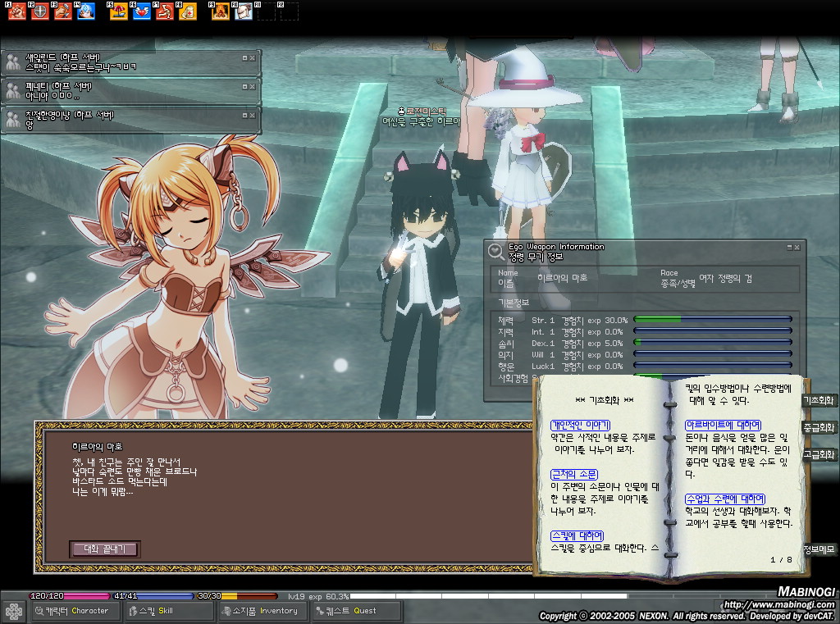Select the 근처의 소문 keyword
This screenshot has width=840, height=624.
tap(574, 475)
